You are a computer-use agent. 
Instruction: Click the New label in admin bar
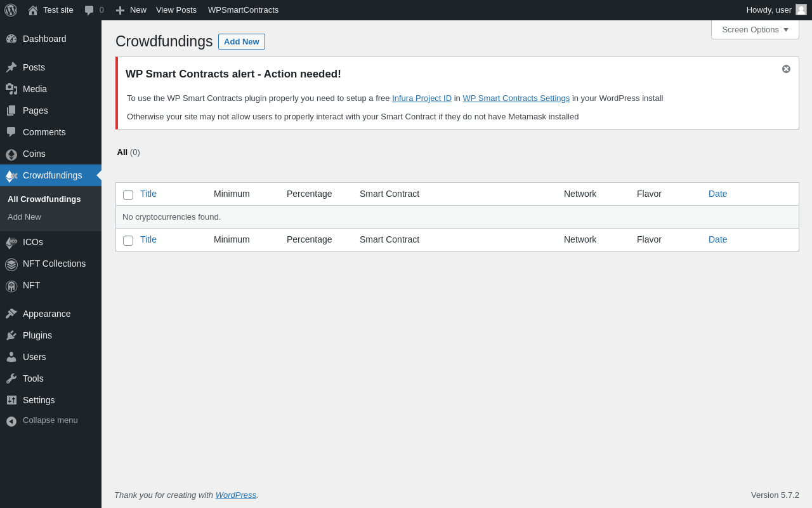click(x=138, y=10)
